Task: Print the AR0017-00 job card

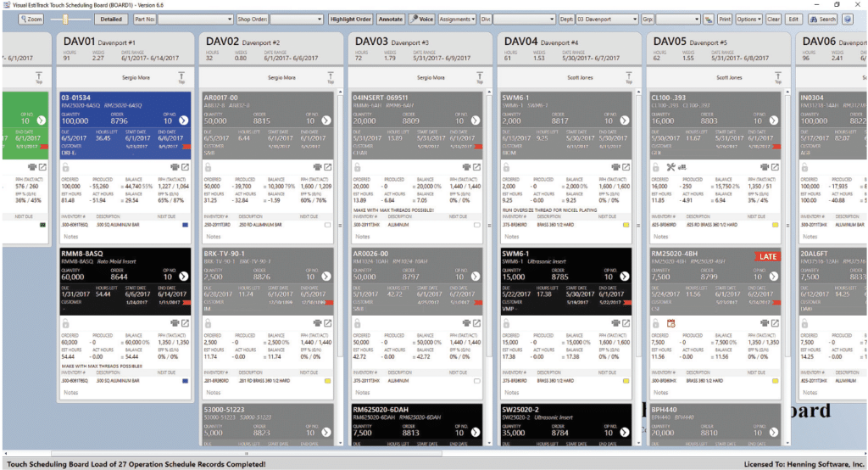Action: pyautogui.click(x=317, y=167)
